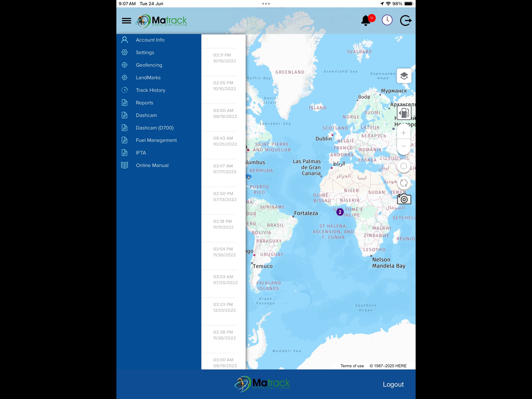Viewport: 532px width, 399px height.
Task: Click the logout arrow icon in header
Action: (406, 20)
